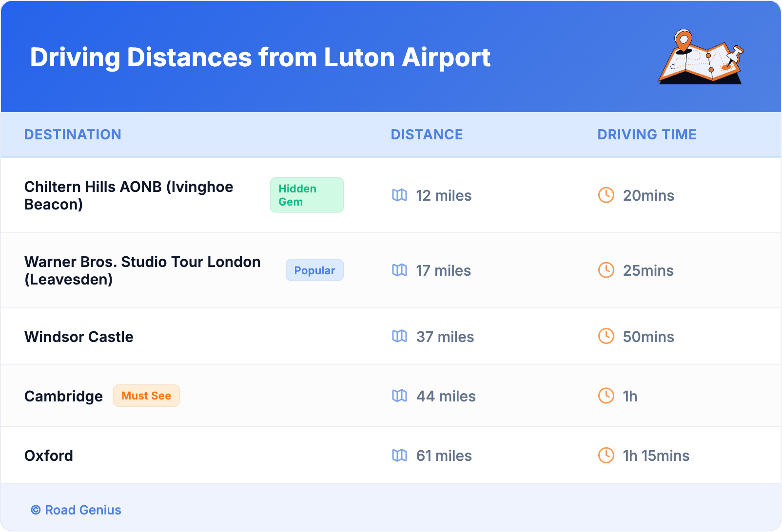Toggle the Must See badge beside Cambridge
Screen dimensions: 782x532
146,396
